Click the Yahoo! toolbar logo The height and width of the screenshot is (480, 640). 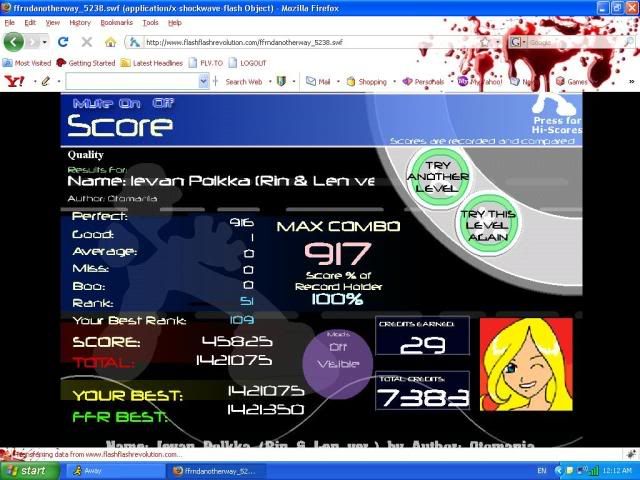[x=14, y=81]
